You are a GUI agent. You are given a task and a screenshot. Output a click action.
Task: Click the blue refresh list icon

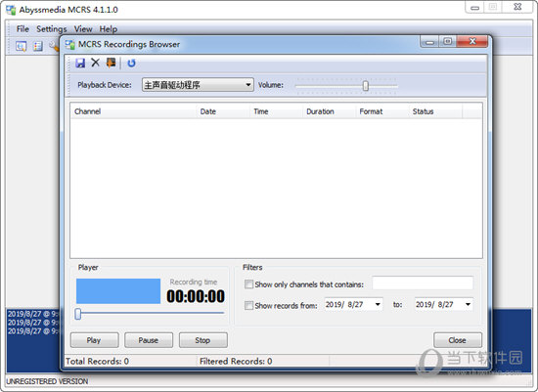(x=131, y=64)
